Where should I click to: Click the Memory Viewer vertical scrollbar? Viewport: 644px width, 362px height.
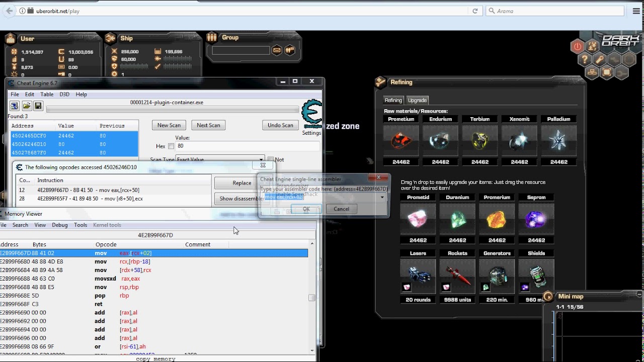pyautogui.click(x=312, y=297)
